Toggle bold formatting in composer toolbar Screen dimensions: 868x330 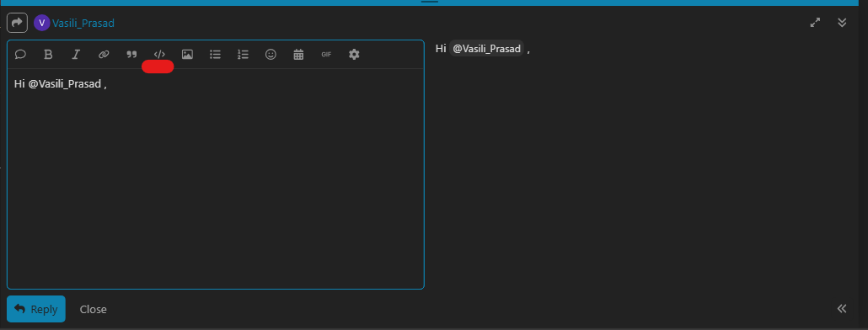[x=48, y=54]
